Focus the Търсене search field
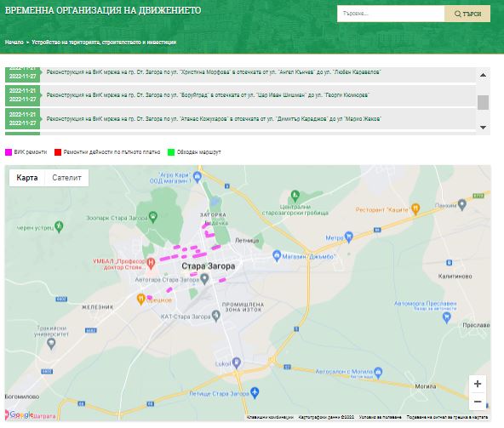 pos(391,14)
